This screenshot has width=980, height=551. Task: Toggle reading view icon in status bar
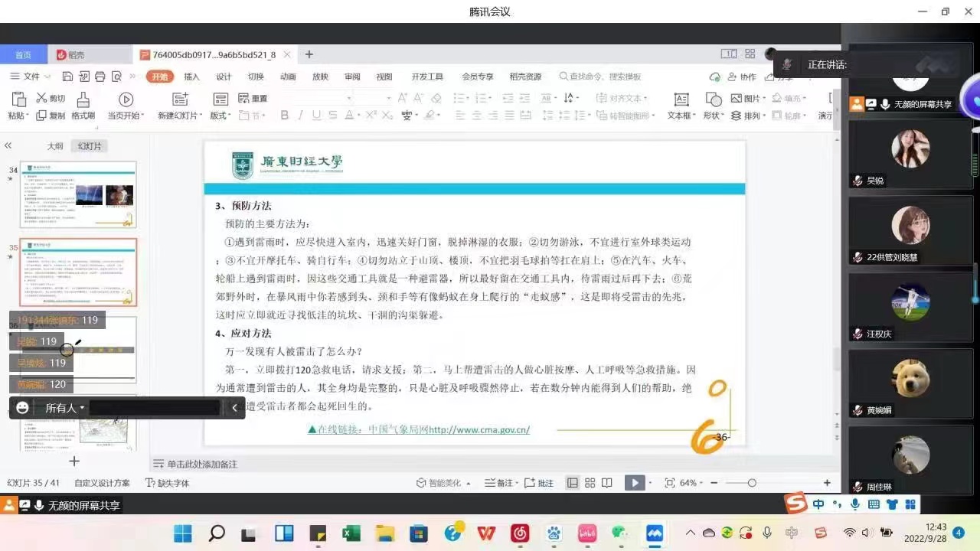[606, 483]
